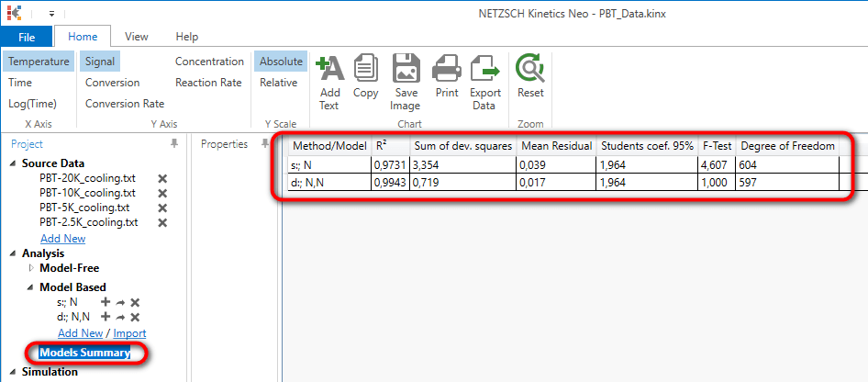This screenshot has height=382, width=868.
Task: Switch to the Home ribbon tab
Action: tap(83, 37)
